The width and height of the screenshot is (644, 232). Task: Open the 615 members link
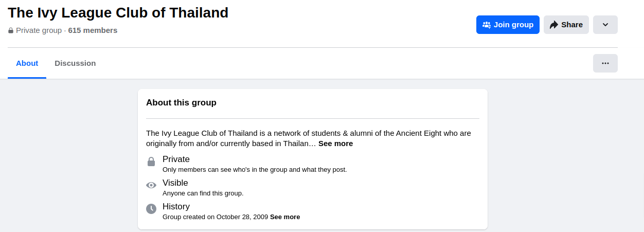click(93, 30)
